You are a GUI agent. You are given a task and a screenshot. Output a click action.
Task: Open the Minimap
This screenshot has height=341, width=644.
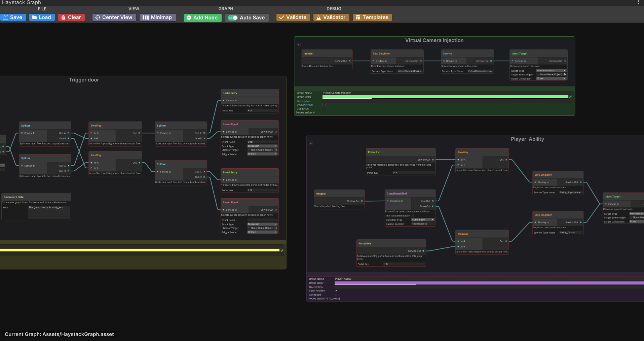[x=157, y=18]
